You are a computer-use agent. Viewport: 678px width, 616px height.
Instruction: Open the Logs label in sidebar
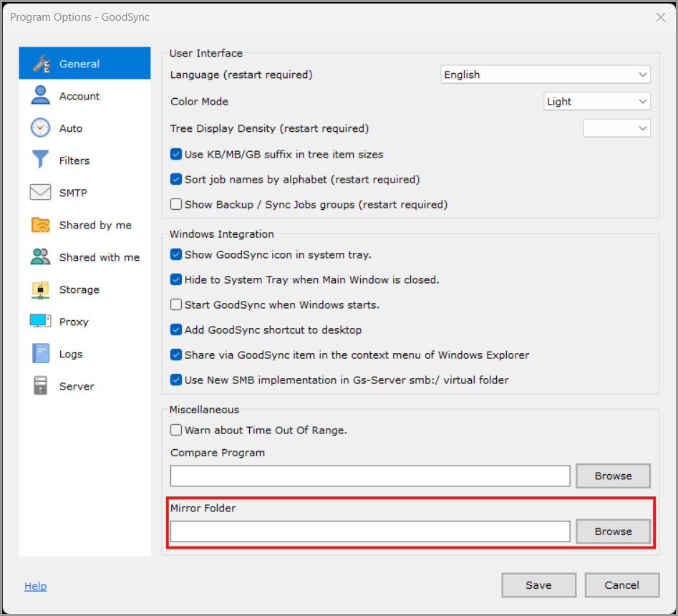coord(71,355)
